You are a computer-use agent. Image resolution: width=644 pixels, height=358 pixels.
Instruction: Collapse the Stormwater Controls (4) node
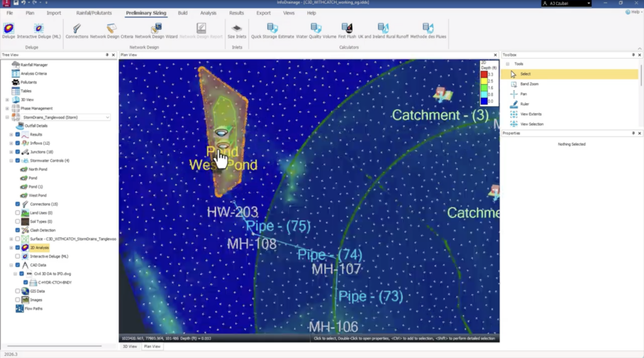(11, 161)
